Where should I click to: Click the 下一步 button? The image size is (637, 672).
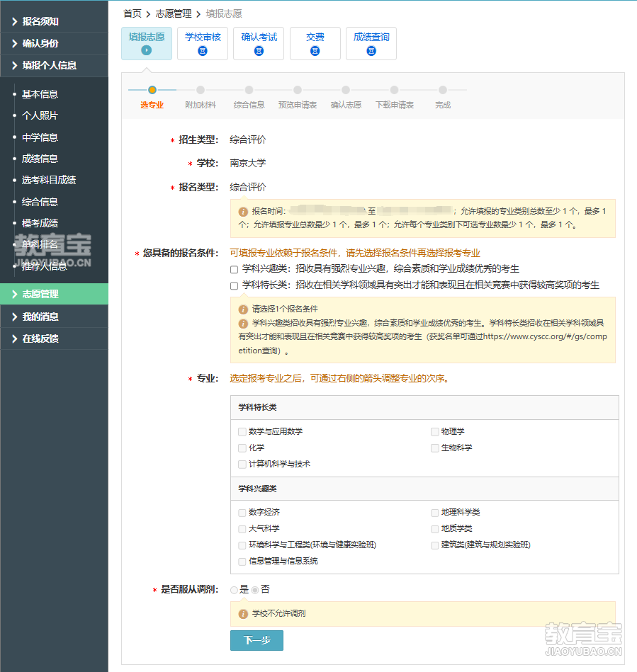point(257,640)
